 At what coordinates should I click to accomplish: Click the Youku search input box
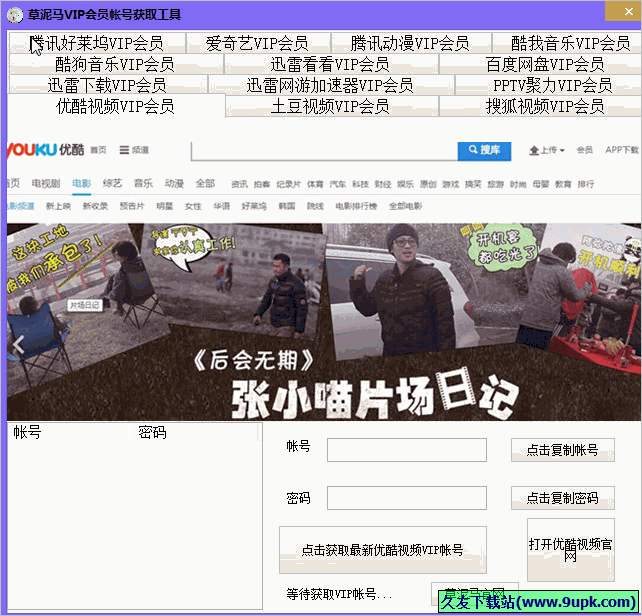click(x=324, y=151)
